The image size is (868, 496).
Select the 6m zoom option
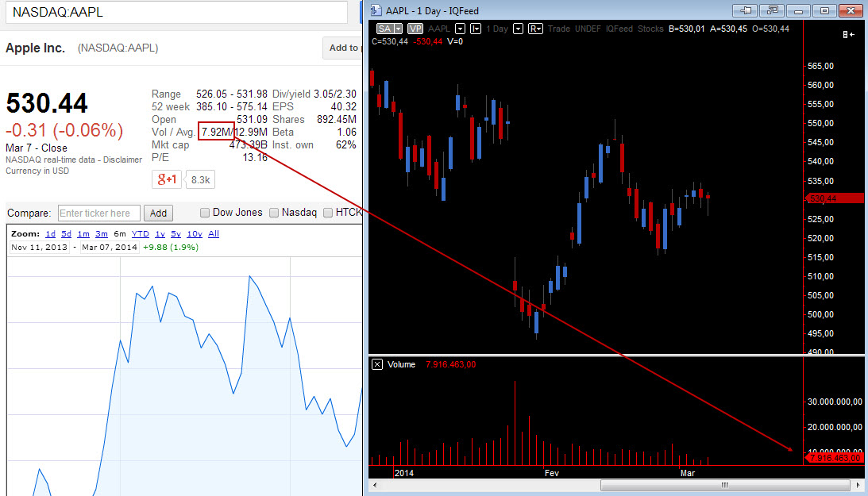(x=120, y=234)
